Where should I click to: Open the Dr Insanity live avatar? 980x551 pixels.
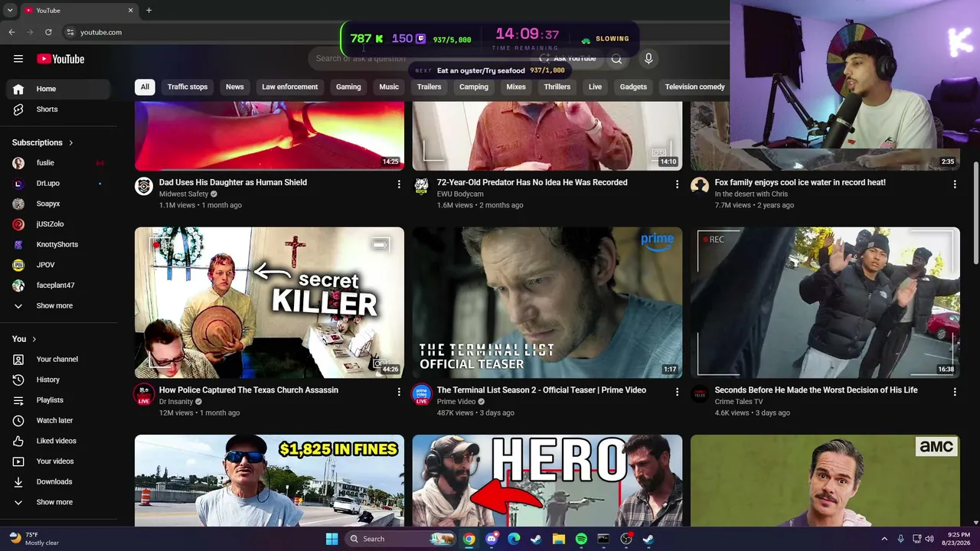[x=144, y=394]
